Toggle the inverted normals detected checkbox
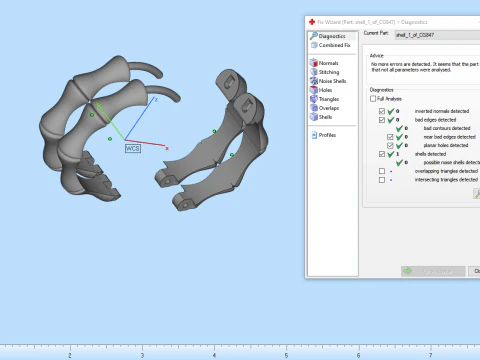This screenshot has height=360, width=480. point(382,111)
